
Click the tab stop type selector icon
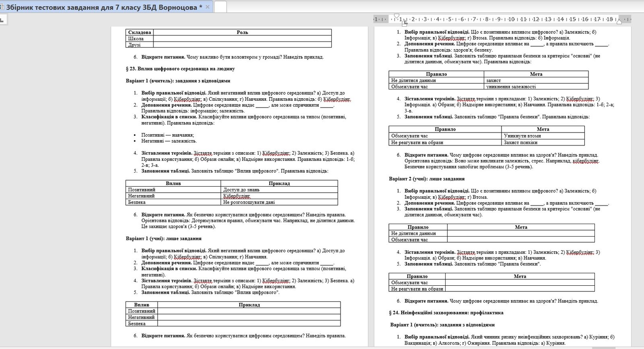pos(2,19)
